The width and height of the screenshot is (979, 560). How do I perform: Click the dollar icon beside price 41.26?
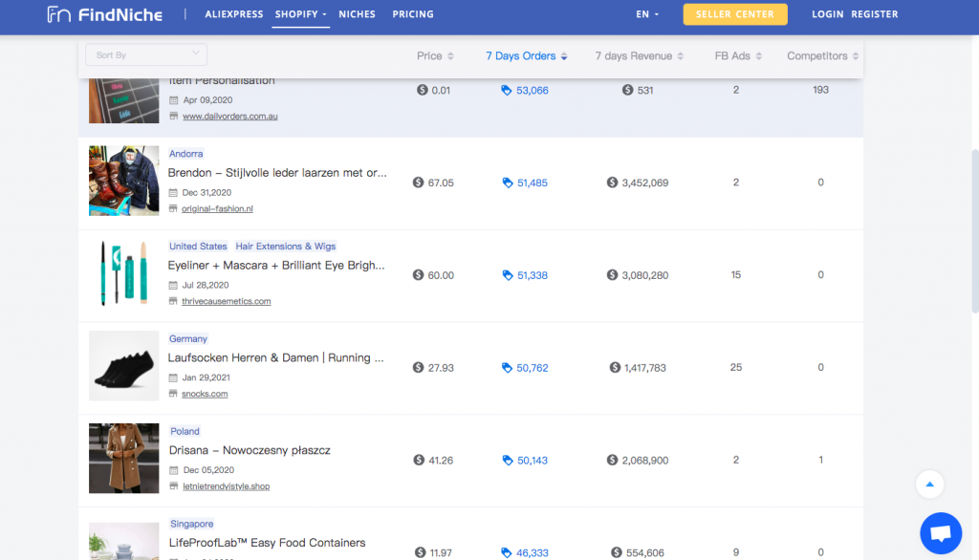tap(419, 460)
